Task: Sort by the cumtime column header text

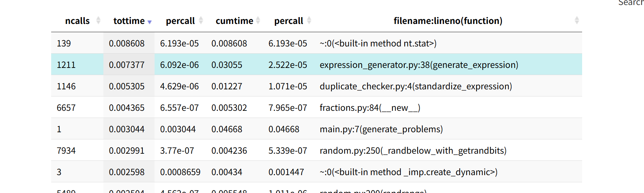Action: pyautogui.click(x=234, y=21)
